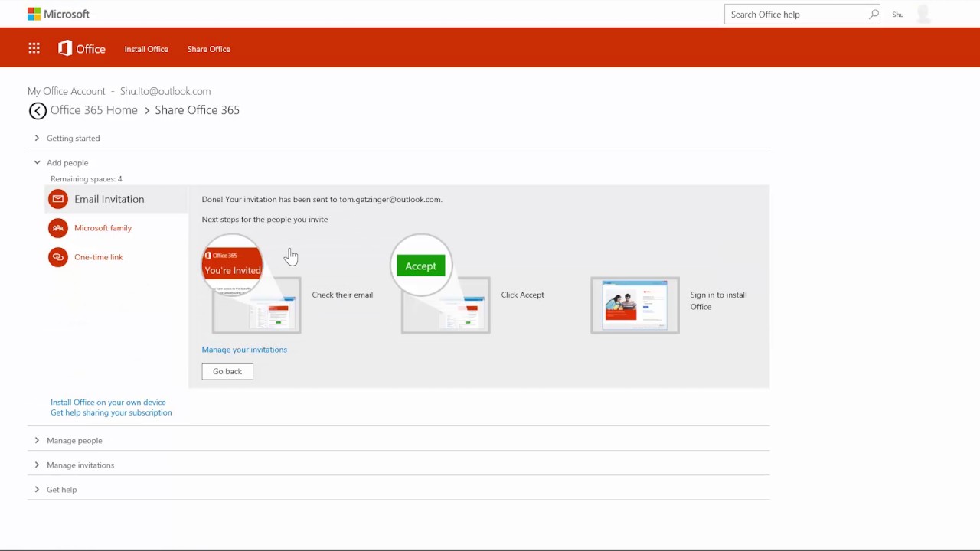Select the Microsoft family people icon
This screenshot has height=551, width=980.
58,228
